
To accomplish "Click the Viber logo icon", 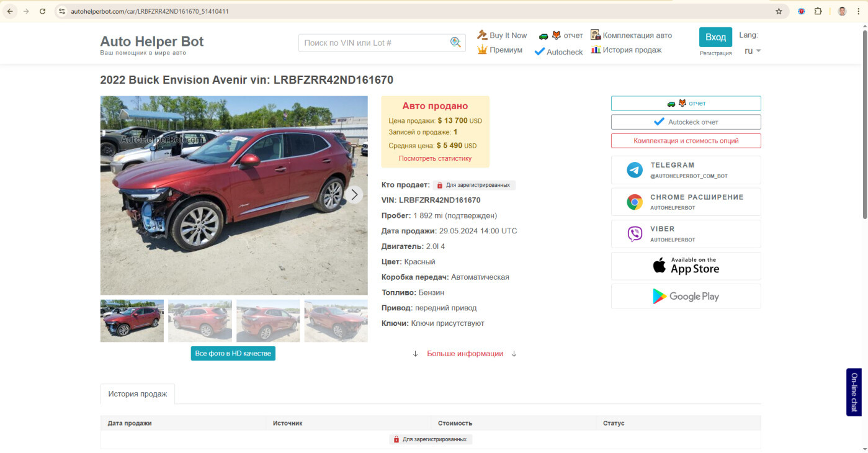I will 634,234.
